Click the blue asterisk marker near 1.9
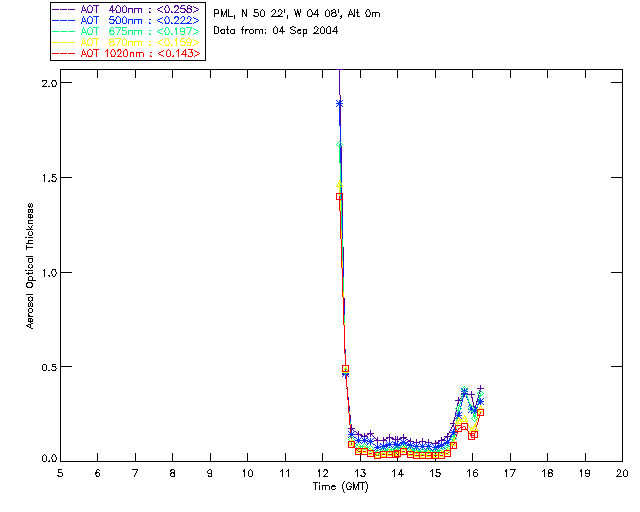 (339, 104)
